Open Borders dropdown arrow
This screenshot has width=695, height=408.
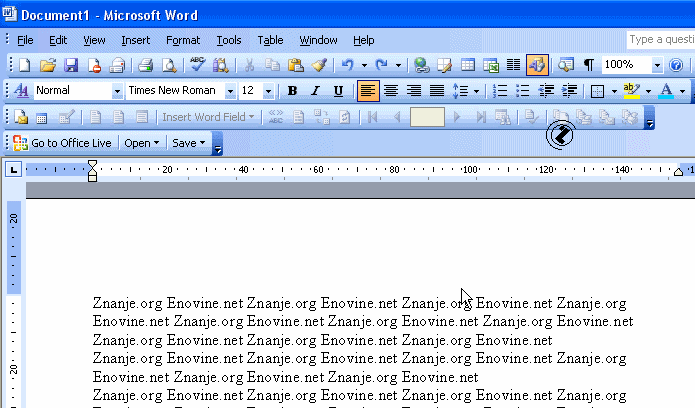tap(614, 91)
